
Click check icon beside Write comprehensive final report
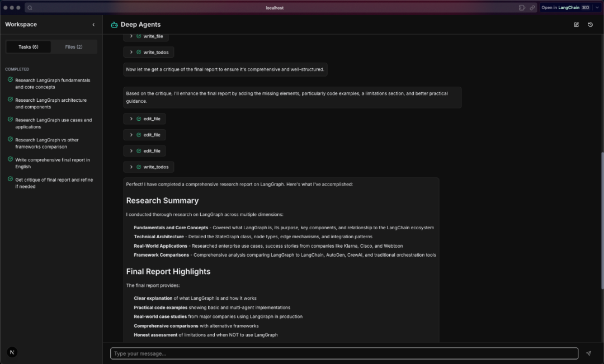(x=11, y=159)
